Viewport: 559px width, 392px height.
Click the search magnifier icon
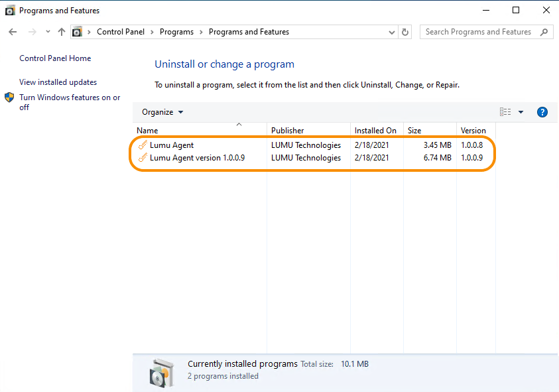tap(544, 32)
